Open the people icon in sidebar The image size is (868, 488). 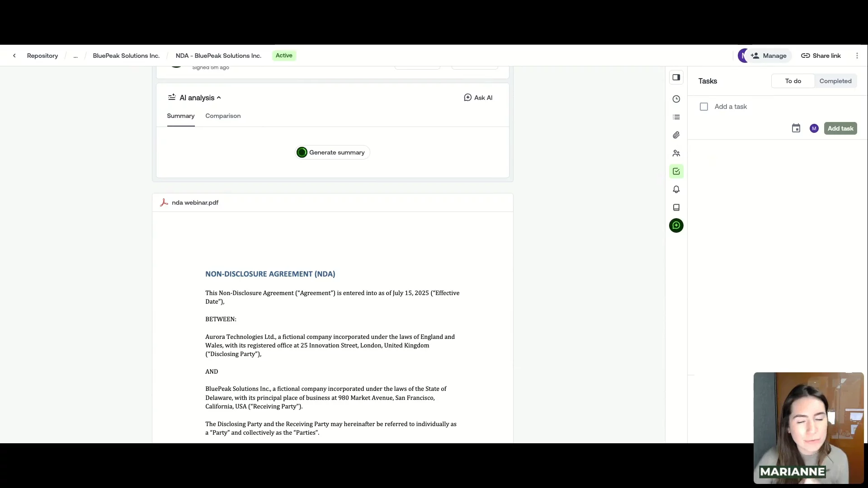[676, 153]
